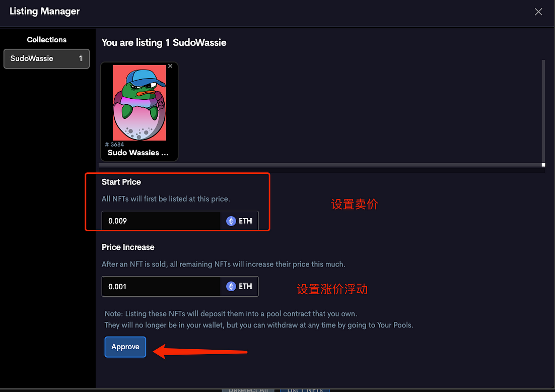The width and height of the screenshot is (555, 392).
Task: Click the Listing Manager title text
Action: click(x=45, y=11)
